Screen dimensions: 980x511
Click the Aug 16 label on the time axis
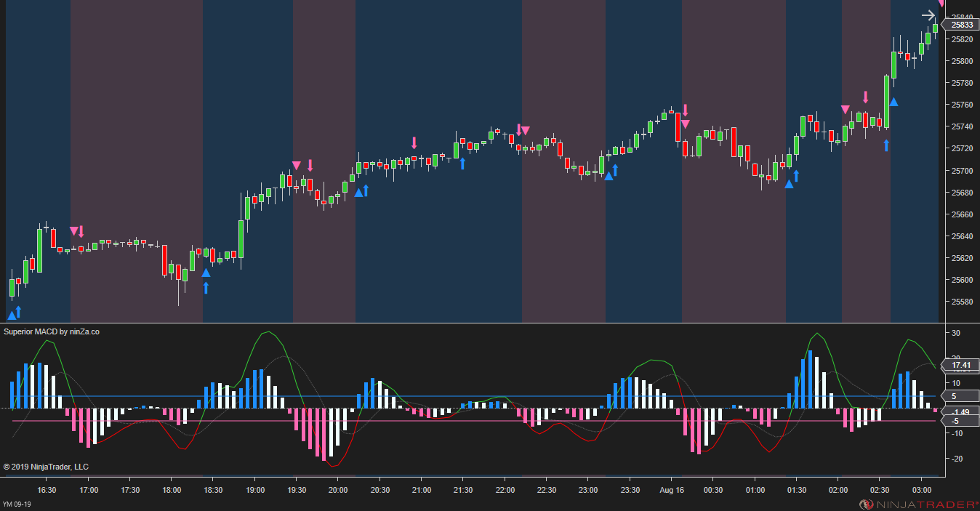[671, 490]
